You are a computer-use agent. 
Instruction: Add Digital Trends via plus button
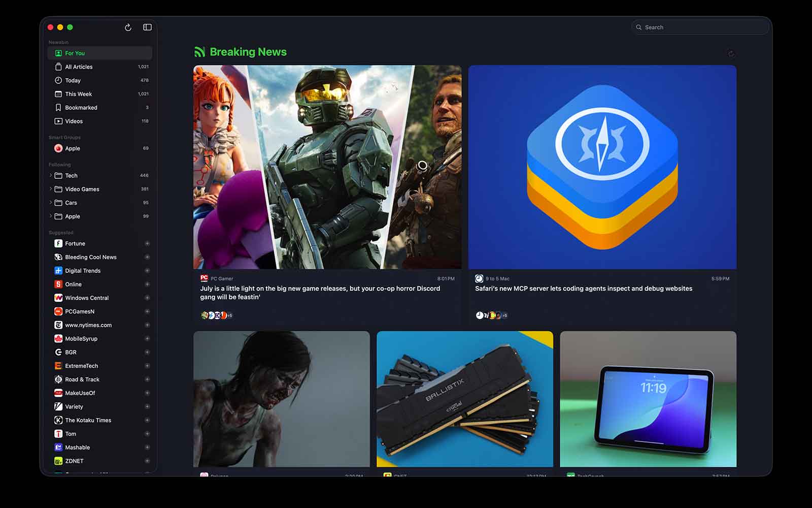[147, 271]
